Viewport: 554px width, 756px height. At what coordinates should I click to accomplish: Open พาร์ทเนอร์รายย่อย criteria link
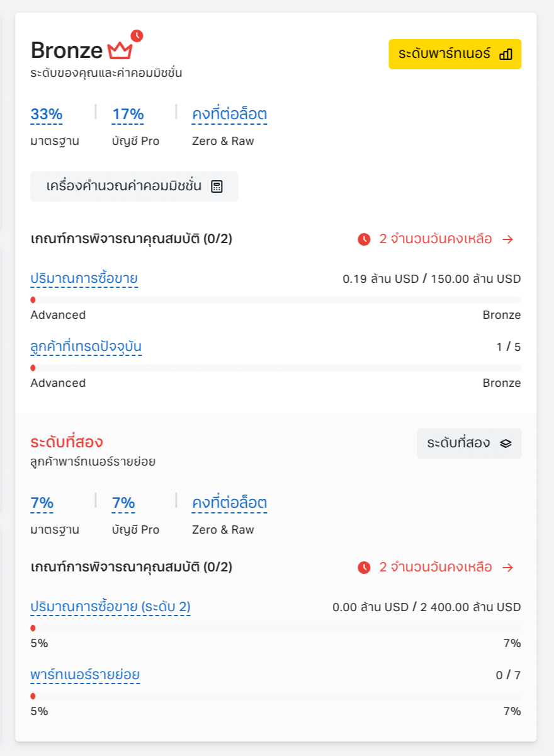point(85,675)
